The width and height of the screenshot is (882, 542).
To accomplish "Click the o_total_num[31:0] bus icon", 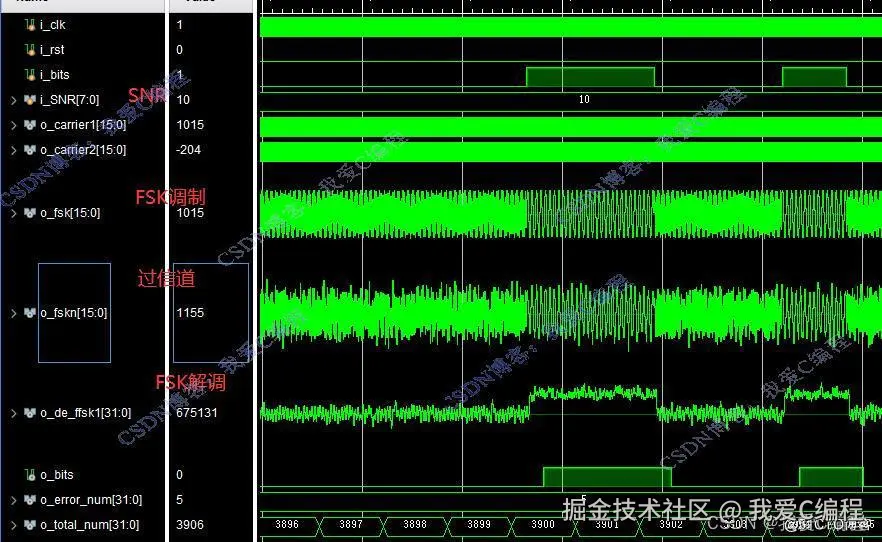I will pyautogui.click(x=30, y=525).
